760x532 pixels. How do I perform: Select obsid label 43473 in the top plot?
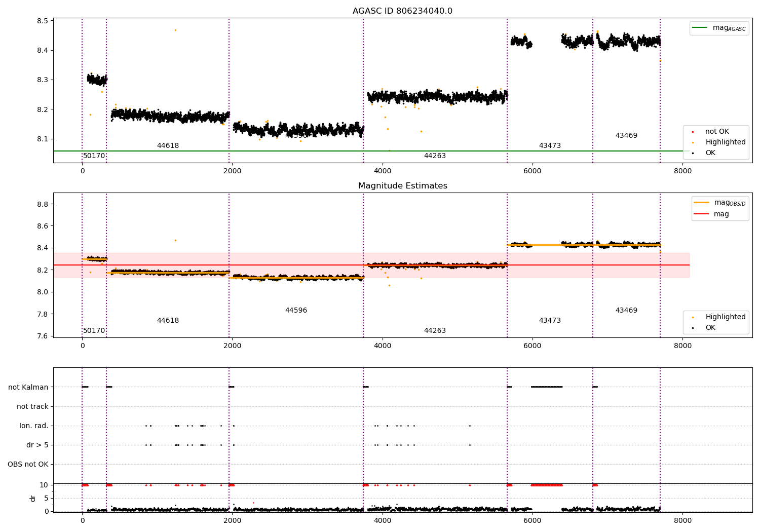point(550,146)
